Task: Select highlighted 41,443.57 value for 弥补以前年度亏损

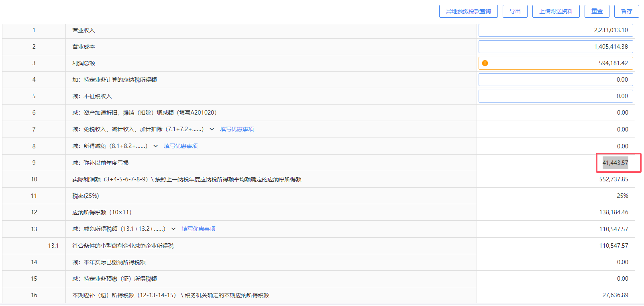Action: tap(615, 163)
